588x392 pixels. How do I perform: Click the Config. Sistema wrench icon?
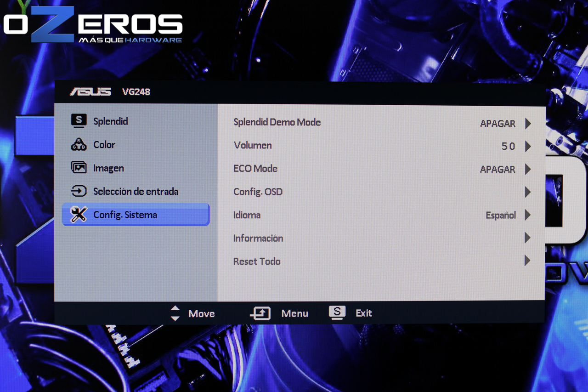pyautogui.click(x=79, y=215)
